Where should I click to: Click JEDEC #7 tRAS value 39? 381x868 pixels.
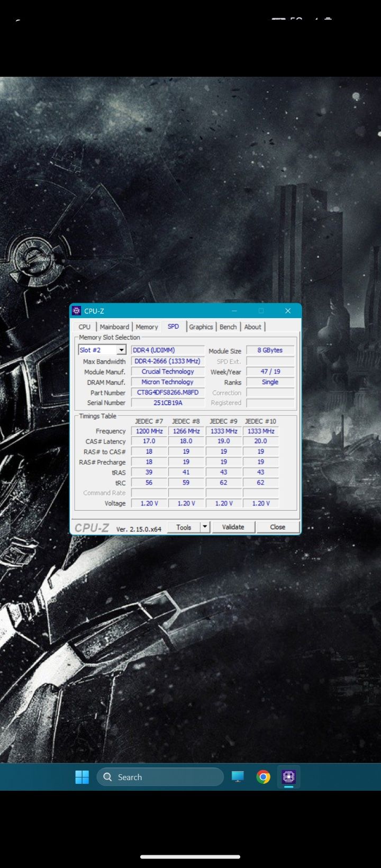pyautogui.click(x=149, y=472)
